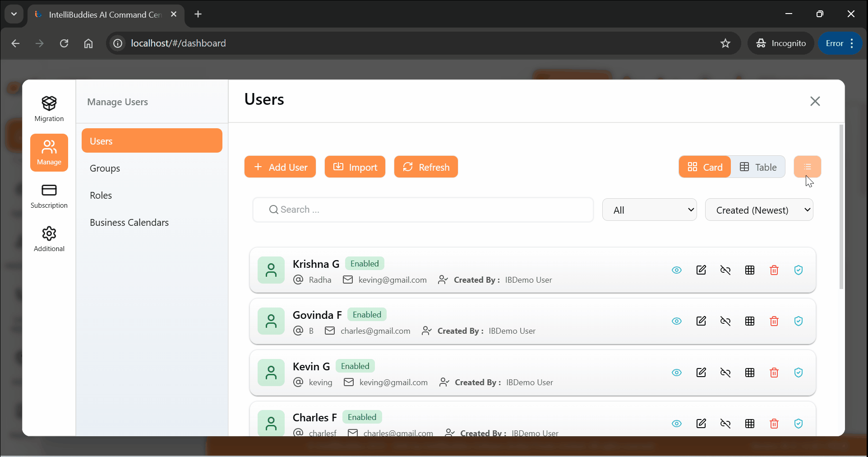Click inside the Search users field
This screenshot has height=457, width=868.
tap(423, 210)
